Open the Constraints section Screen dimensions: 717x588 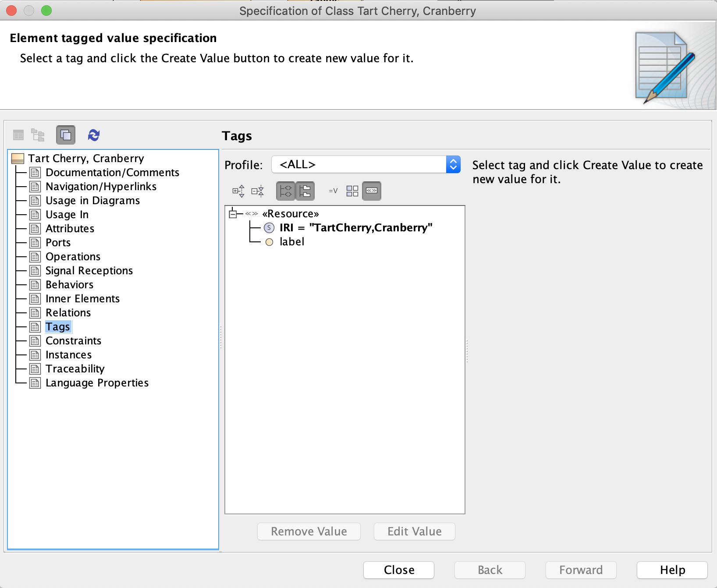click(x=73, y=341)
